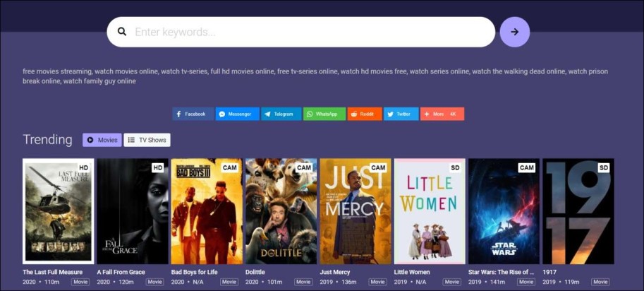Click the Movie tag under Star Wars
The height and width of the screenshot is (291, 644).
pos(526,282)
